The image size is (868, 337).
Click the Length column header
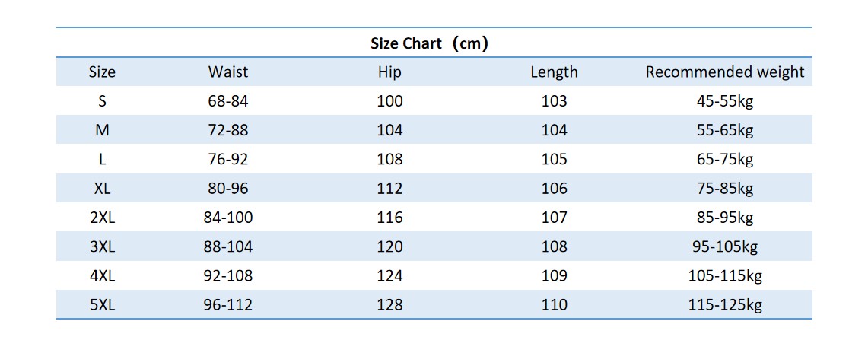click(x=554, y=72)
